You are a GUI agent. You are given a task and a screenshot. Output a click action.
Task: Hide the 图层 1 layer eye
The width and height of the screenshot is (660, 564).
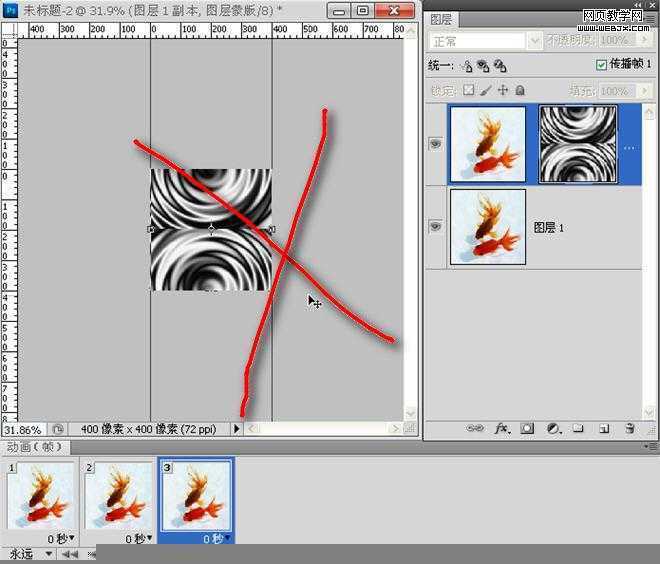tap(435, 226)
